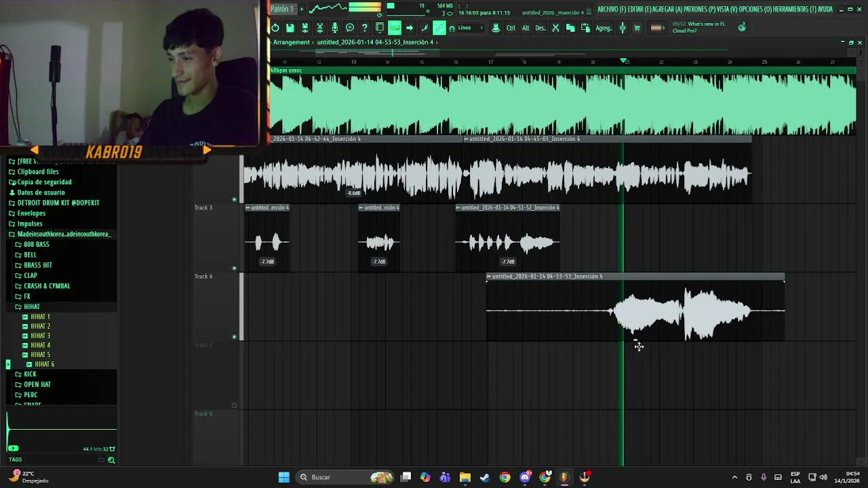Toggle the snap magnet icon beside Línea
The image size is (868, 488).
[x=452, y=28]
